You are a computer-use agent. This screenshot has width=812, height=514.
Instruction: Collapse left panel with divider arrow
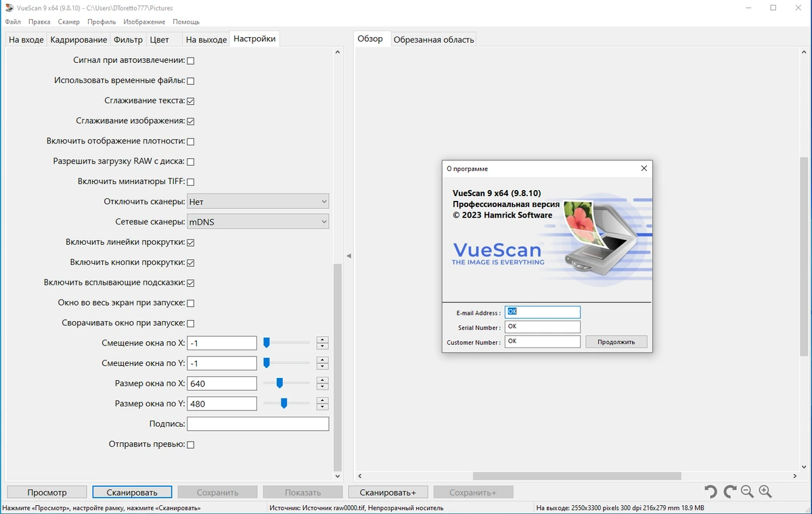click(349, 256)
